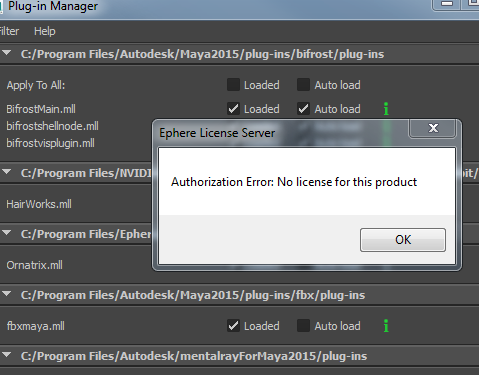The width and height of the screenshot is (479, 375).
Task: Minimize the Plug-in Manager window
Action: (x=447, y=4)
